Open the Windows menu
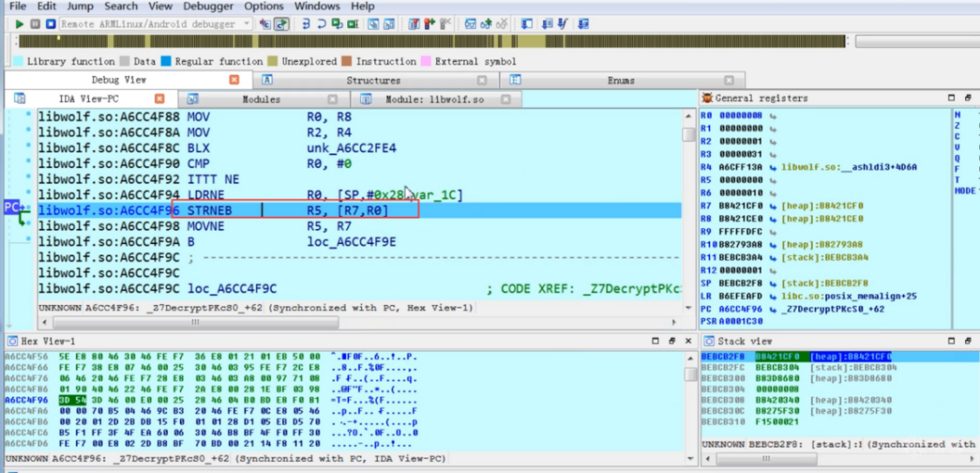Viewport: 980px width, 473px height. click(317, 6)
